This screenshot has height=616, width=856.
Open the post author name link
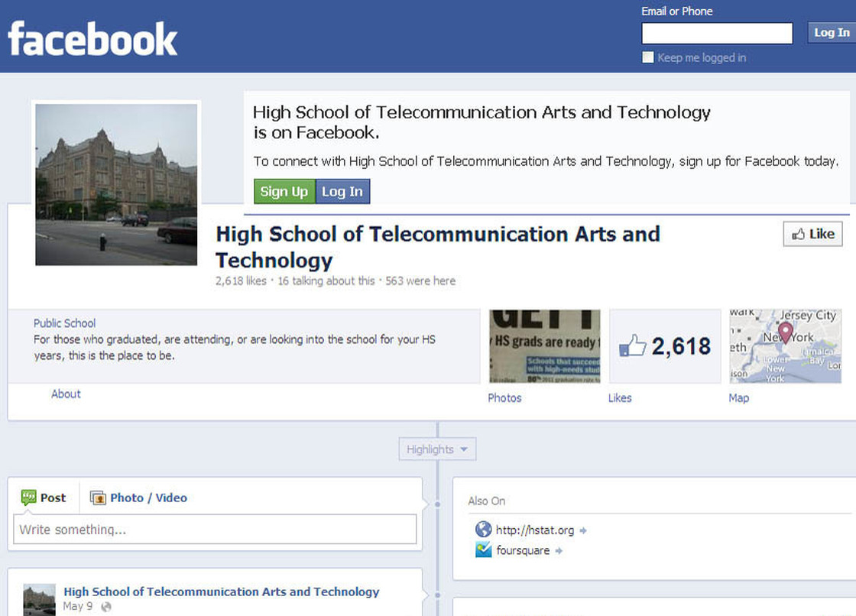tap(221, 592)
